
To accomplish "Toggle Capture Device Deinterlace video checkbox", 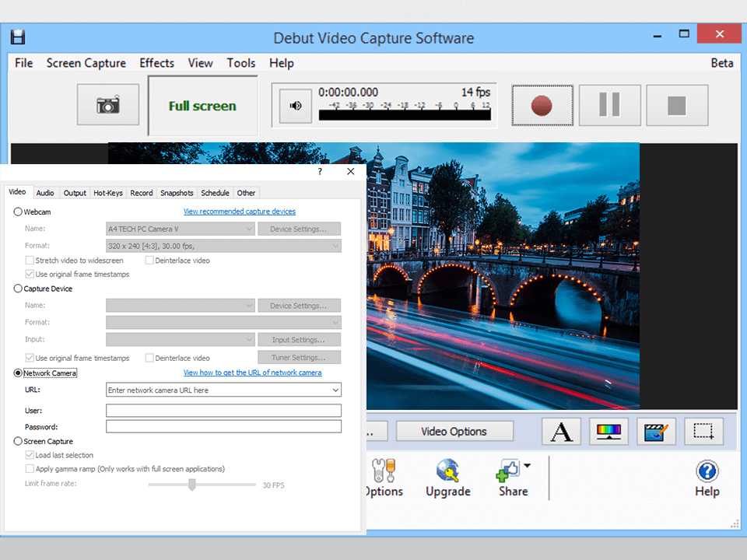I will tap(149, 358).
